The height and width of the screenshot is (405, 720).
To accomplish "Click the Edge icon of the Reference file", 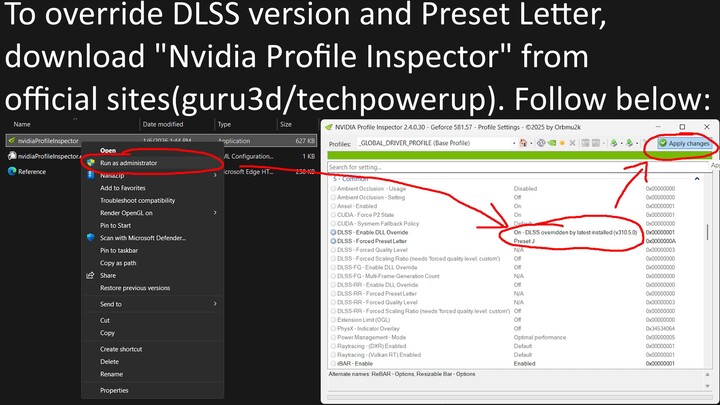I will click(x=12, y=171).
